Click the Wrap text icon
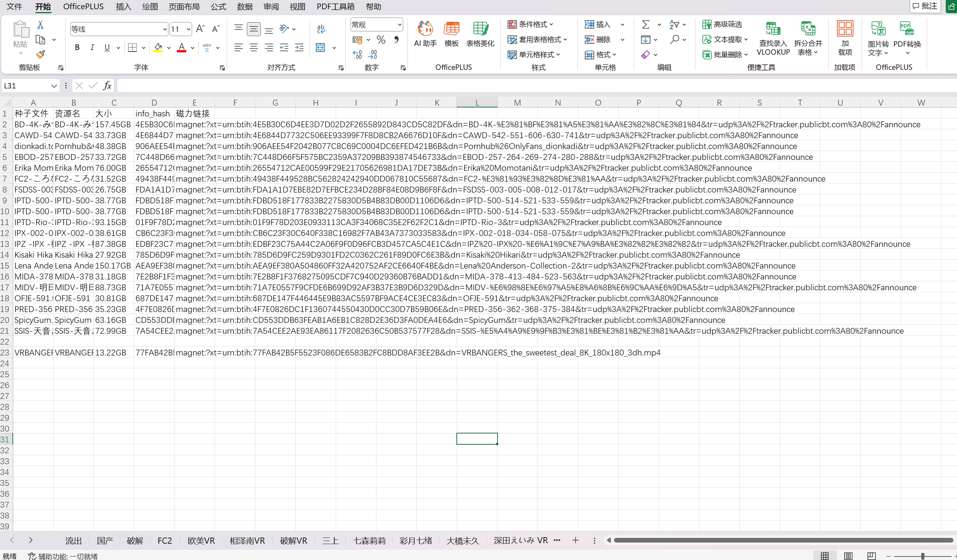This screenshot has width=957, height=560. click(321, 29)
